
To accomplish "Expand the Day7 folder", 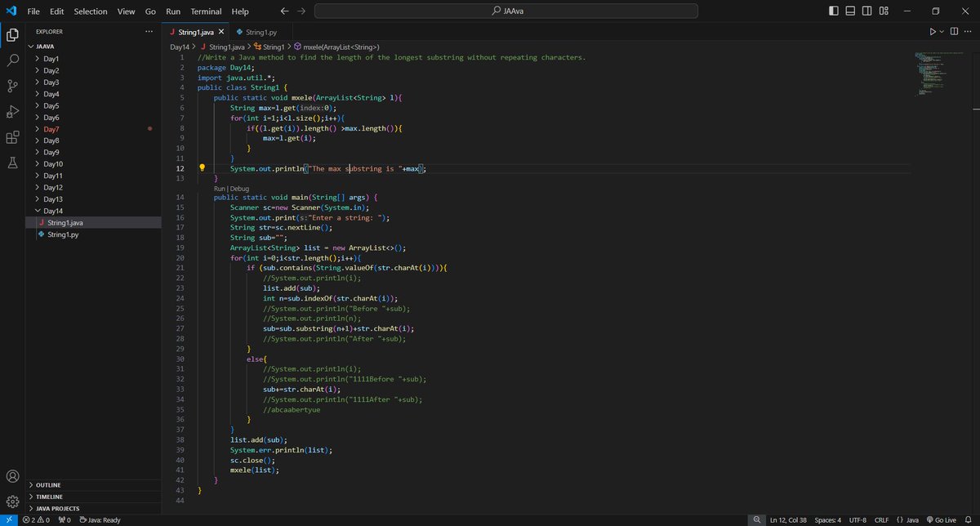I will pos(94,129).
